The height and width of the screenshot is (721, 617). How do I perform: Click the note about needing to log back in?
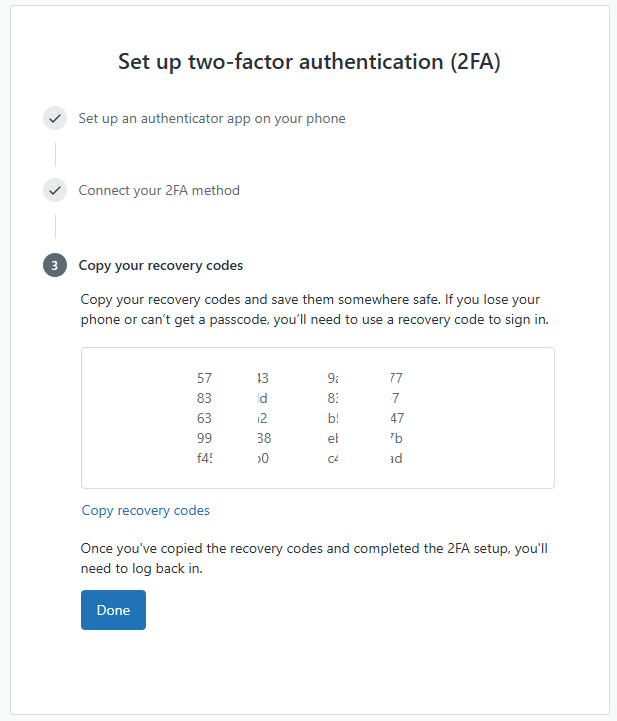coord(315,559)
